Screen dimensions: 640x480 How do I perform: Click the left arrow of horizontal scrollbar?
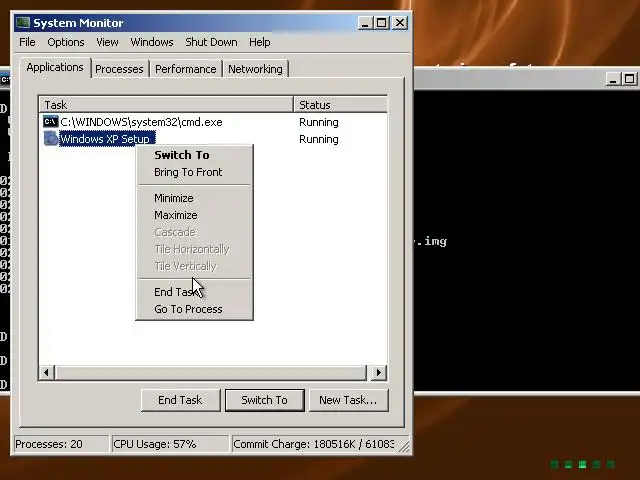click(47, 373)
